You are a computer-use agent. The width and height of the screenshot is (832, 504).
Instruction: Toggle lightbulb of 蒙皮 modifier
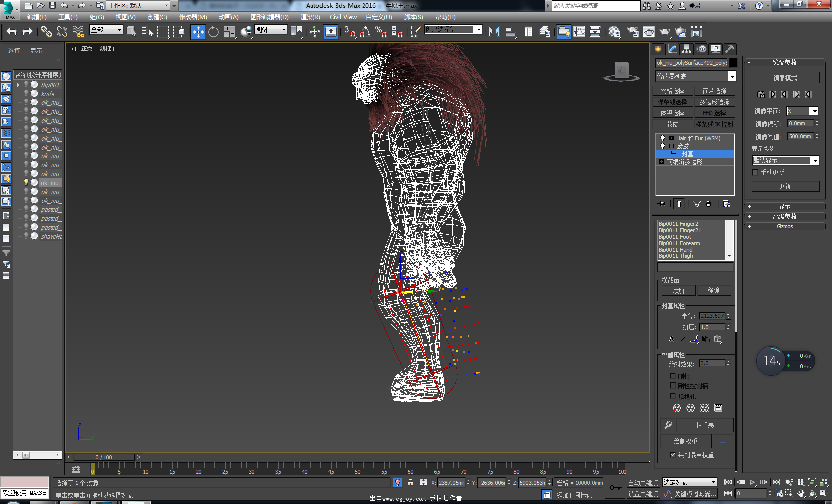point(662,146)
